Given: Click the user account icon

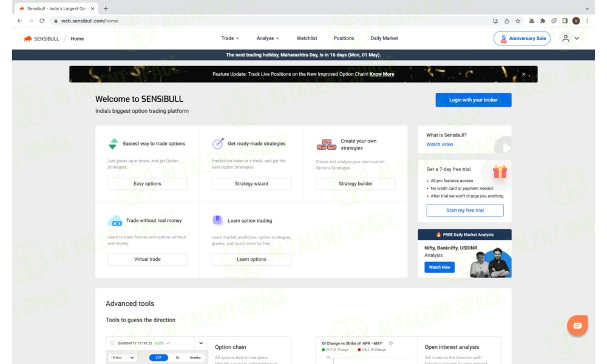Looking at the screenshot, I should click(566, 38).
